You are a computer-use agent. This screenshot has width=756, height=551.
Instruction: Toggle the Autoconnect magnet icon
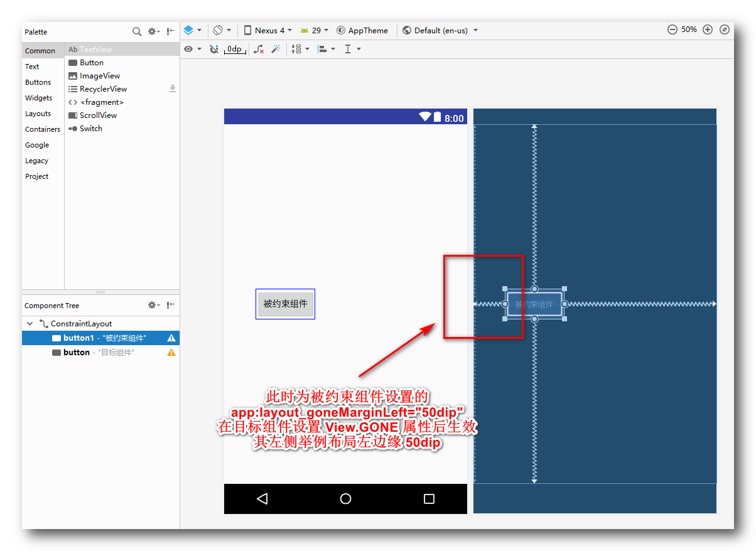pos(215,48)
